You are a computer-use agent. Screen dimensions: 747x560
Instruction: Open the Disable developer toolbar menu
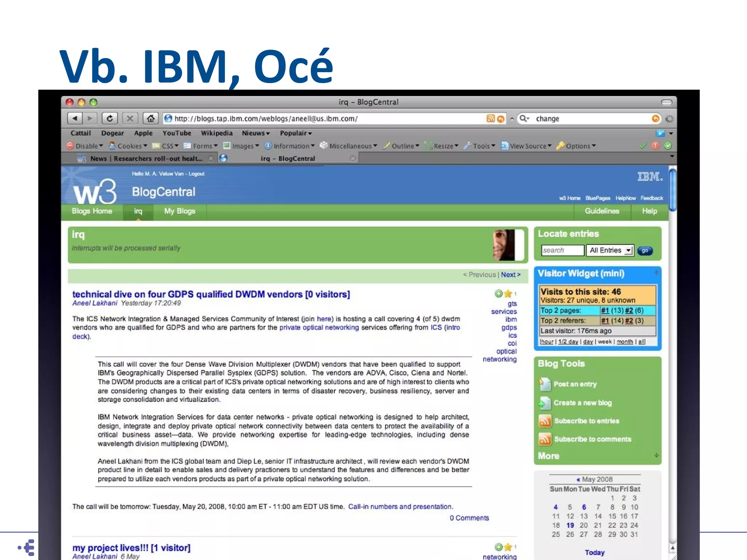tap(85, 146)
